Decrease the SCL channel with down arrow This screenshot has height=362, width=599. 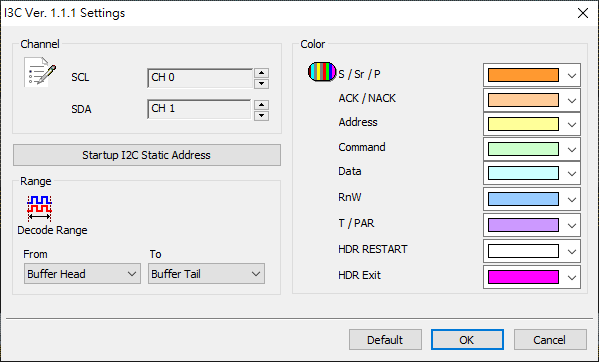click(x=261, y=84)
